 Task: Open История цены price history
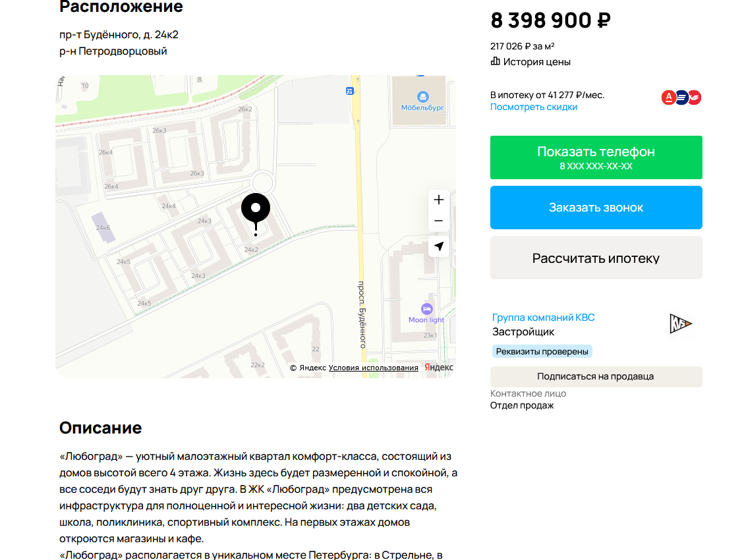(530, 62)
